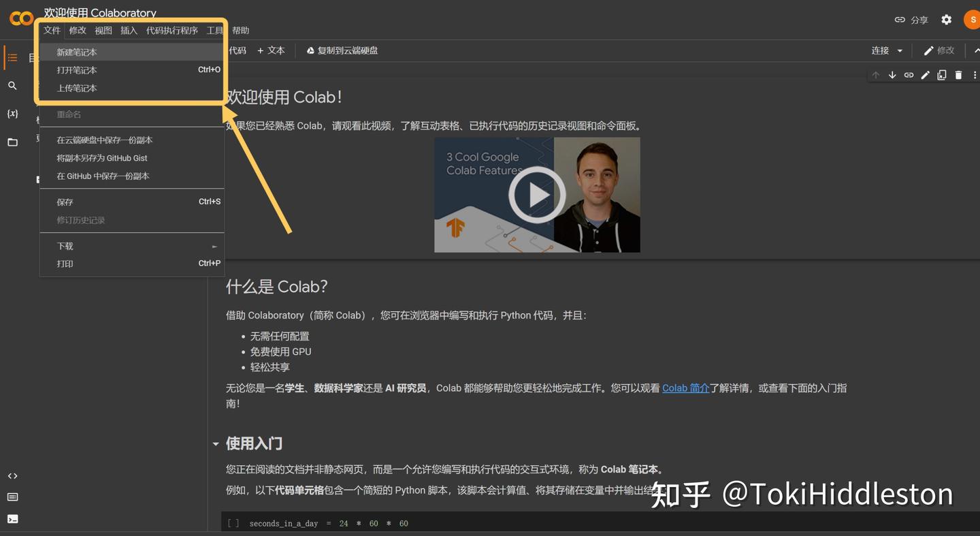Open the terminal panel icon
Viewport: 980px width, 536px height.
12,519
